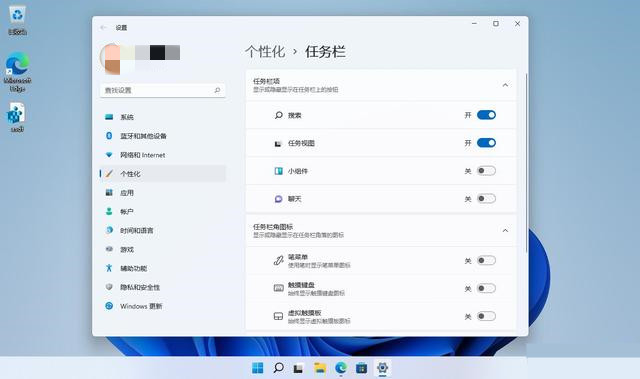The height and width of the screenshot is (379, 640).
Task: Select 个性化 in the sidebar
Action: 162,174
